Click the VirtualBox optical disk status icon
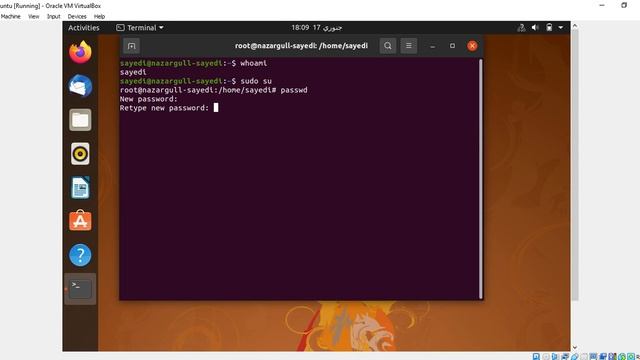640x360 pixels. tap(546, 357)
